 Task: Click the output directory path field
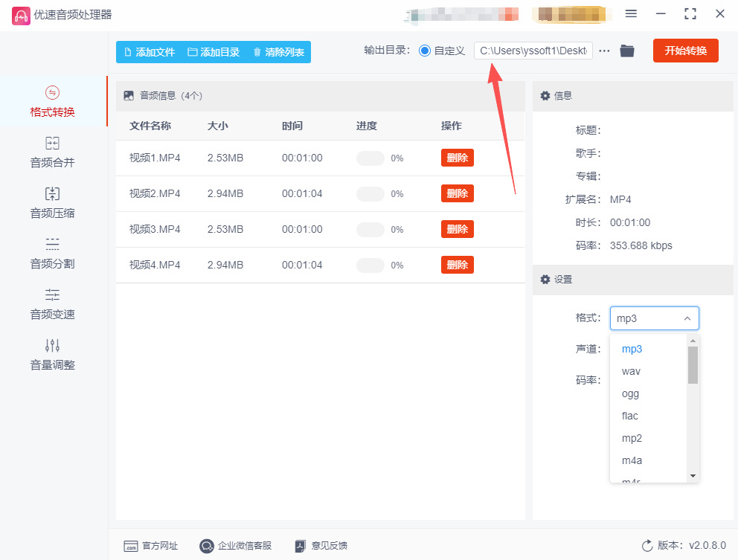click(x=533, y=51)
